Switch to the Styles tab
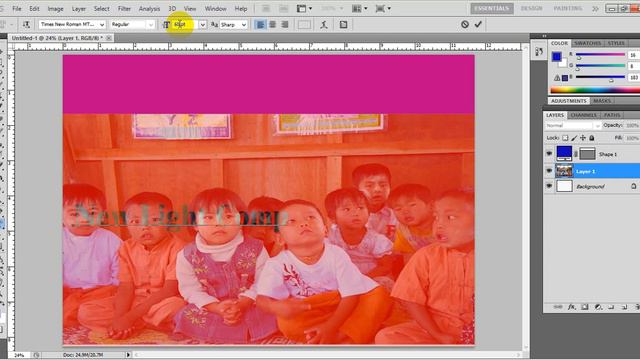The image size is (640, 360). (616, 43)
